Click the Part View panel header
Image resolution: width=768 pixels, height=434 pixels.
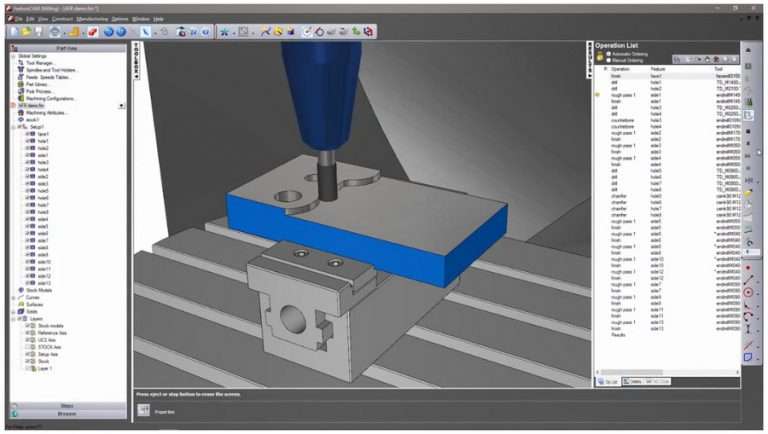[x=68, y=48]
